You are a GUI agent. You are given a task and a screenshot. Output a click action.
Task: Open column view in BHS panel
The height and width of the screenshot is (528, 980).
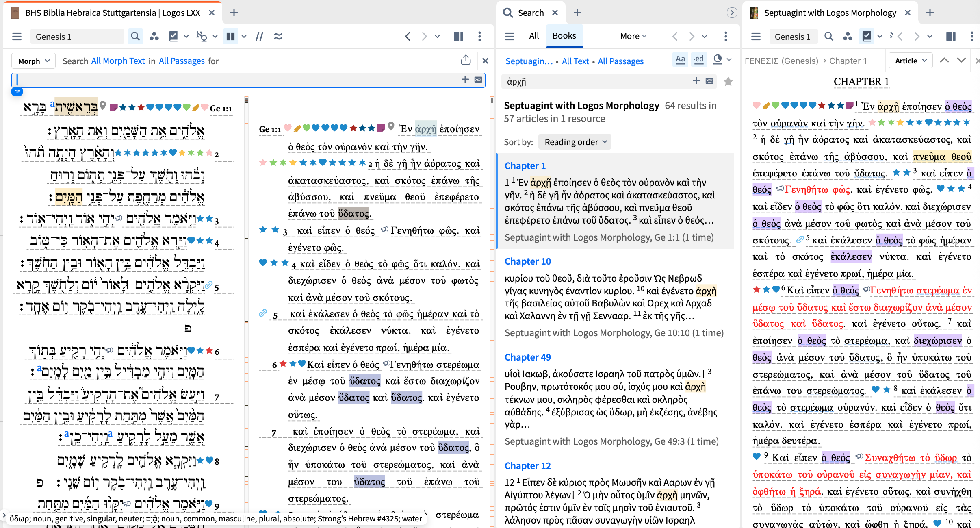pyautogui.click(x=458, y=37)
